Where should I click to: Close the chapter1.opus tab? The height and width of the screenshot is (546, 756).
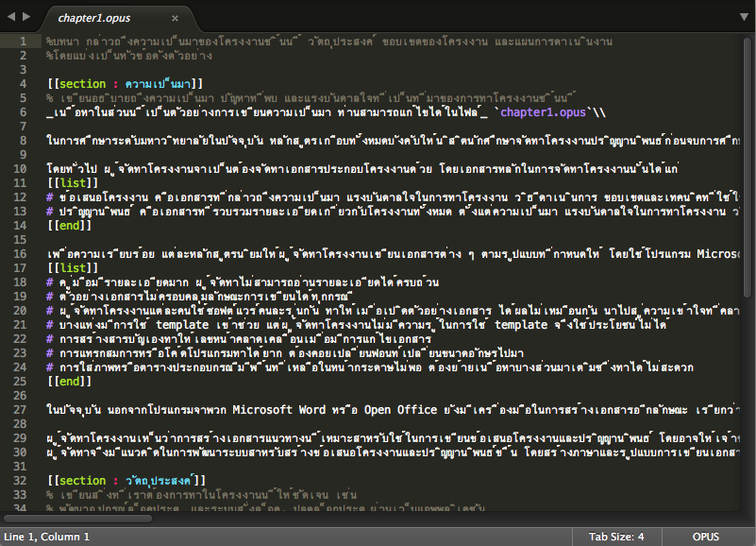tap(175, 18)
